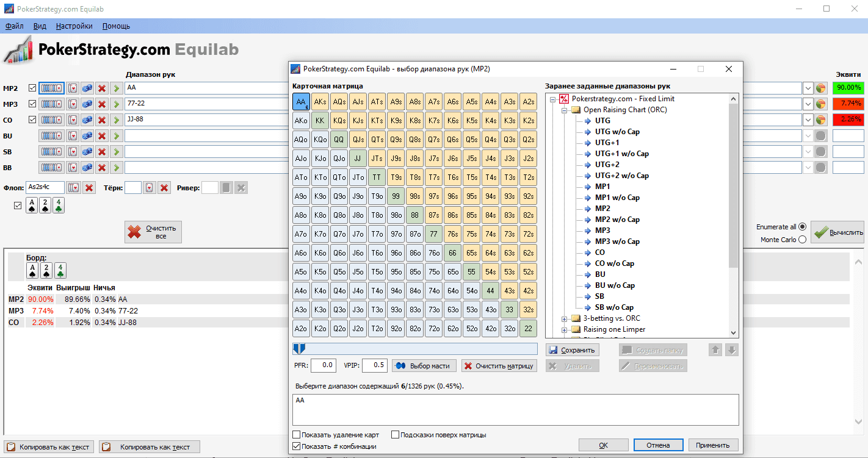Click the Флоп input field
Image resolution: width=868 pixels, height=458 pixels.
pos(45,188)
